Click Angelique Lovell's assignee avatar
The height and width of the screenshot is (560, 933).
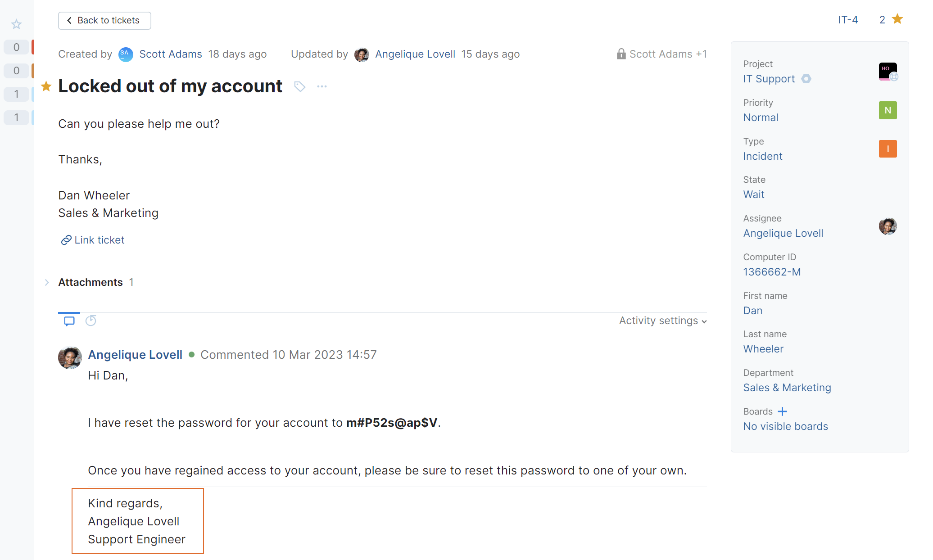[x=888, y=226]
